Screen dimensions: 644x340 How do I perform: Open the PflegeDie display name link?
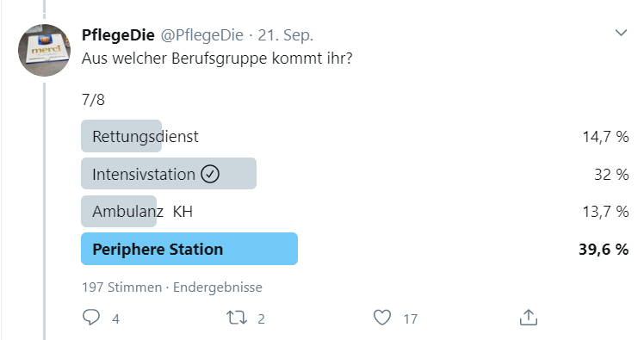click(x=118, y=35)
